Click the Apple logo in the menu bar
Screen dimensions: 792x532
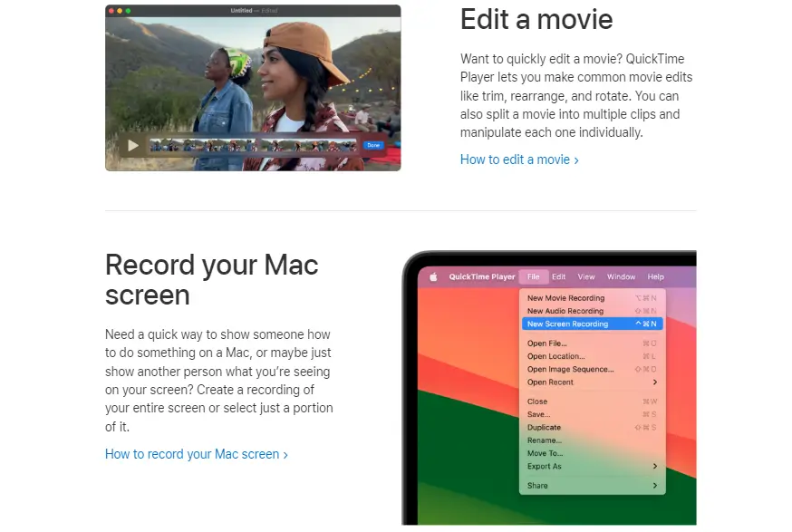pyautogui.click(x=433, y=276)
